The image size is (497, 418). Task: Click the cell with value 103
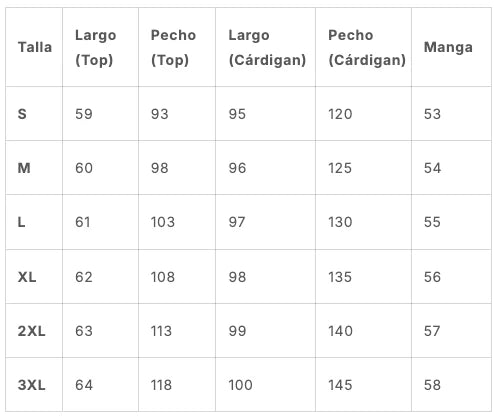click(x=163, y=222)
